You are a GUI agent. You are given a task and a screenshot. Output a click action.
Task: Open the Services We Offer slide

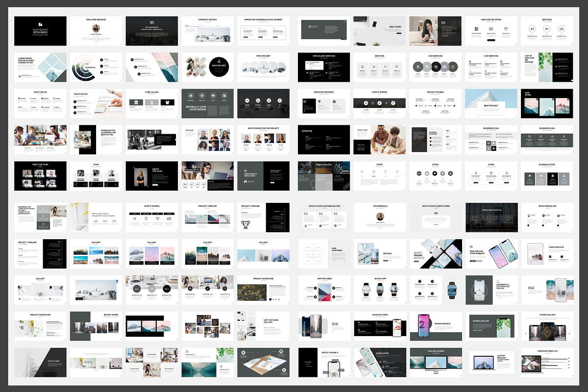click(x=491, y=31)
